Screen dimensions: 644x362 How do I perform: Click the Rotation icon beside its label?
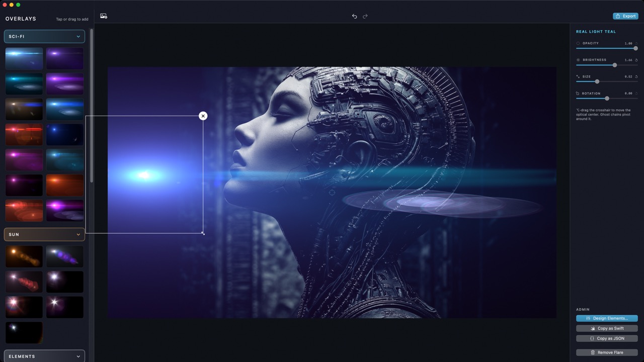[578, 94]
